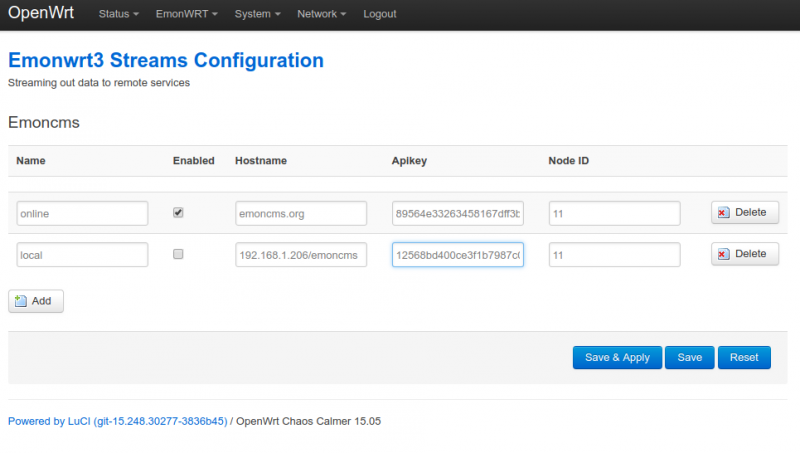
Task: Expand the EmonWRT menu
Action: click(x=186, y=14)
